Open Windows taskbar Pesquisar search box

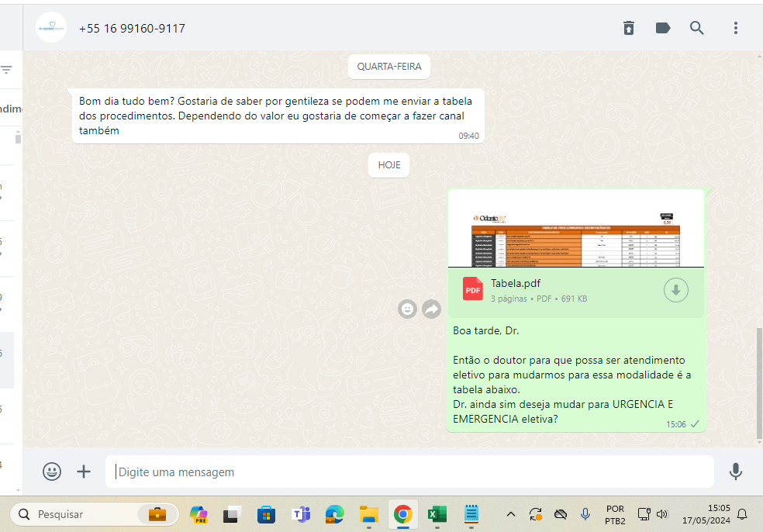pyautogui.click(x=95, y=514)
